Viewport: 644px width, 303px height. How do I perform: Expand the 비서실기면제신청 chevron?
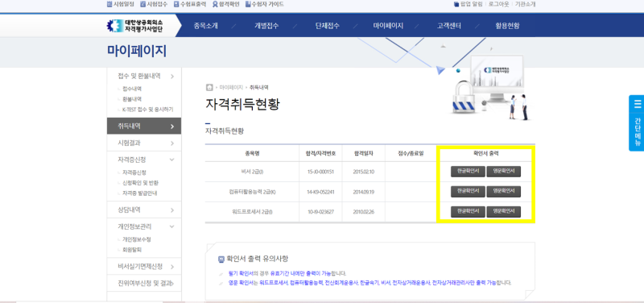pos(172,267)
